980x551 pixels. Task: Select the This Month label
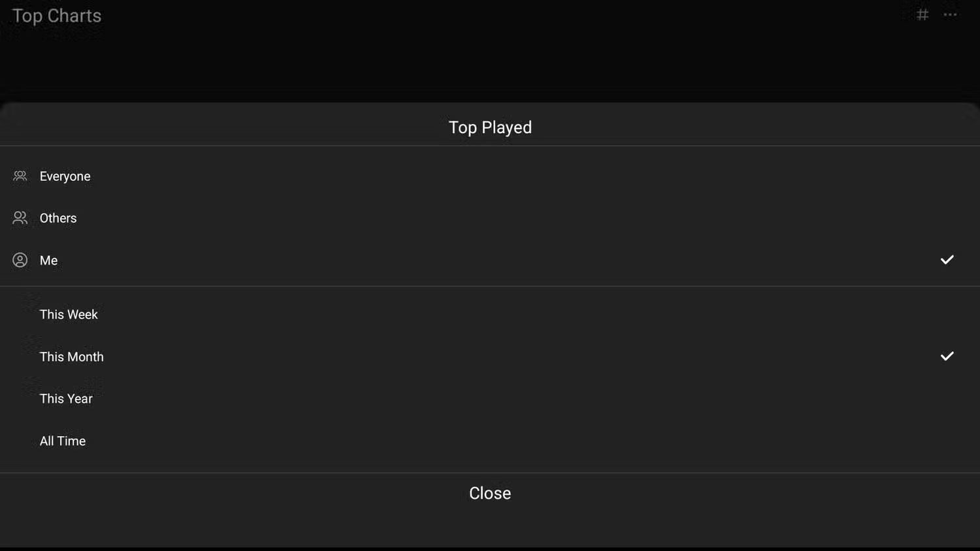tap(72, 357)
